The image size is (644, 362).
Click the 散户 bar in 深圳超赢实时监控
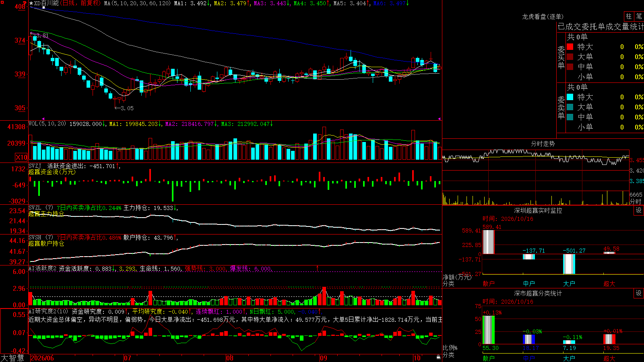pos(489,242)
